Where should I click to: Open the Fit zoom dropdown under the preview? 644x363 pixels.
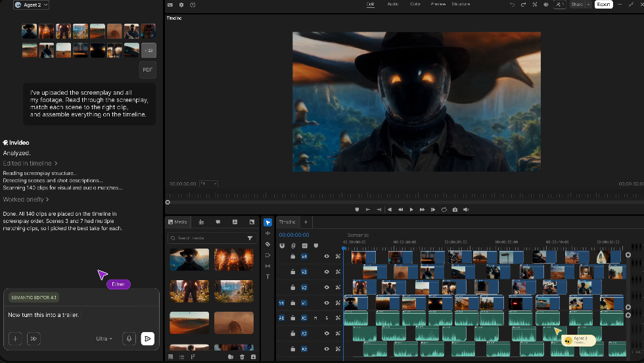[209, 183]
